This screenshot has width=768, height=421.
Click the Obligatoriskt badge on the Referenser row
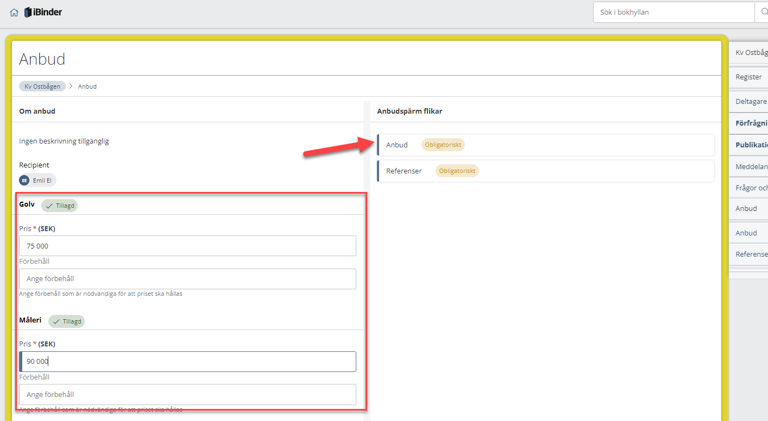(457, 171)
